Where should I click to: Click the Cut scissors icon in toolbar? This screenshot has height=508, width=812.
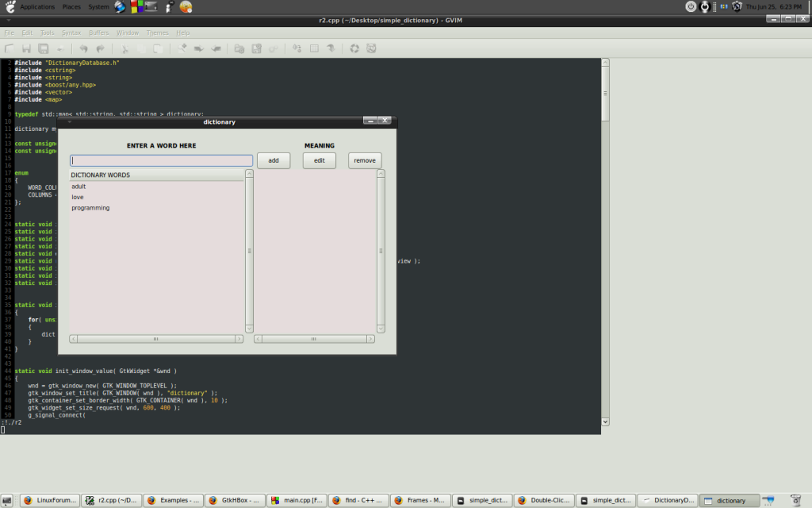(x=125, y=48)
